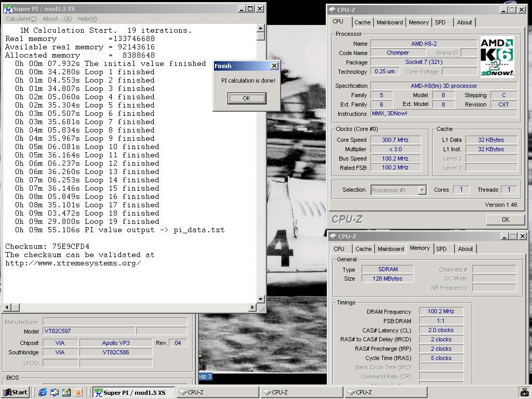Image resolution: width=532 pixels, height=399 pixels.
Task: Click the FSB:DRAM ratio '1:1'
Action: [441, 321]
